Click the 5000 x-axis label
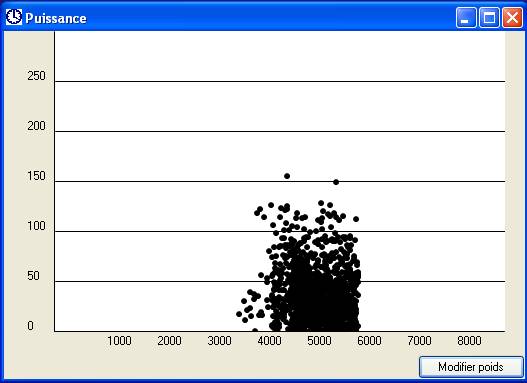This screenshot has height=383, width=527. click(319, 341)
